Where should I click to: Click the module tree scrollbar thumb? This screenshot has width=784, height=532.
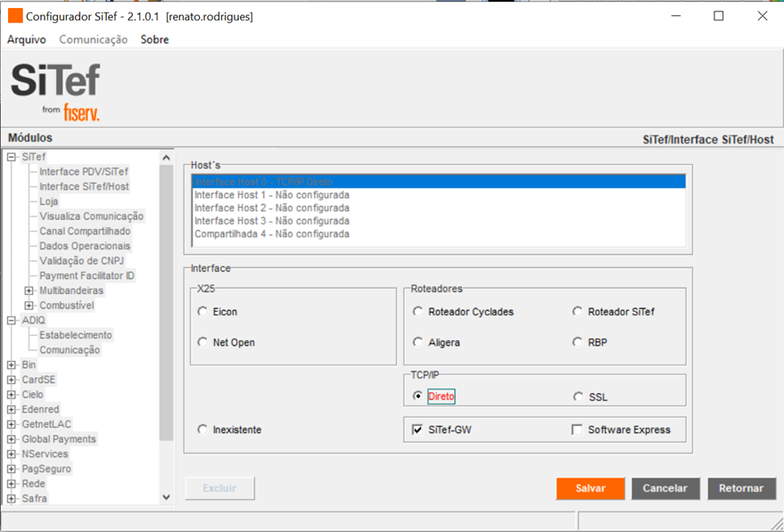167,303
